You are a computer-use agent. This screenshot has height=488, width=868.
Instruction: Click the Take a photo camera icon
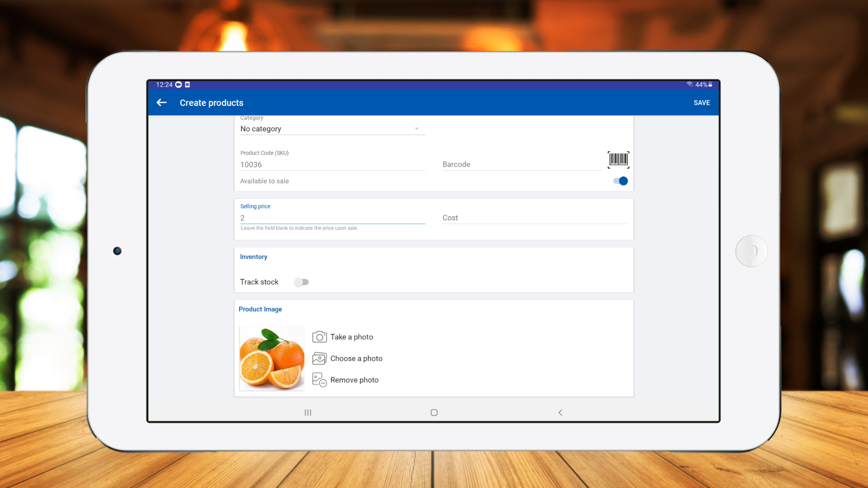(x=319, y=337)
